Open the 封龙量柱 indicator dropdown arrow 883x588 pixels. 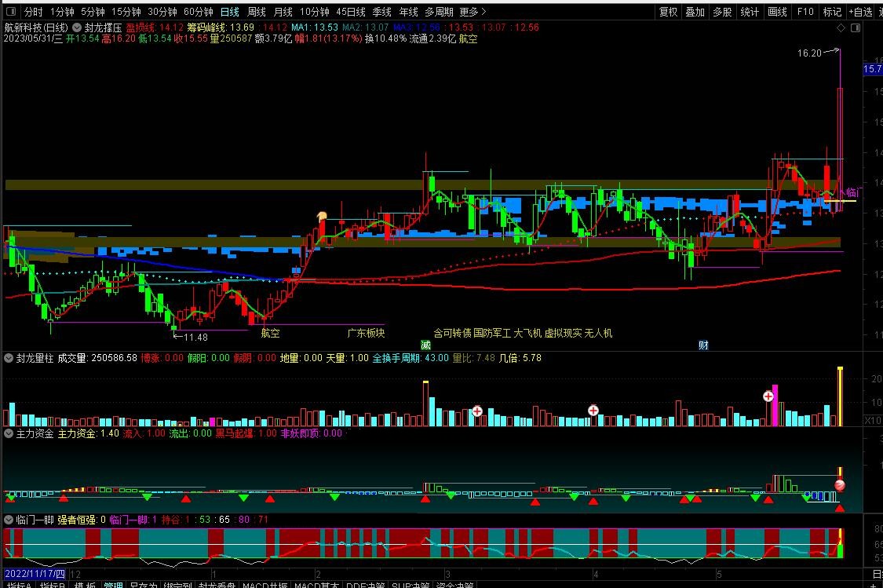coord(9,358)
